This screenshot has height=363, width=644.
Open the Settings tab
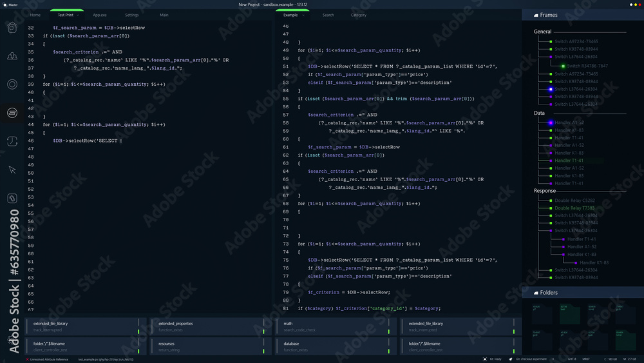tap(132, 15)
